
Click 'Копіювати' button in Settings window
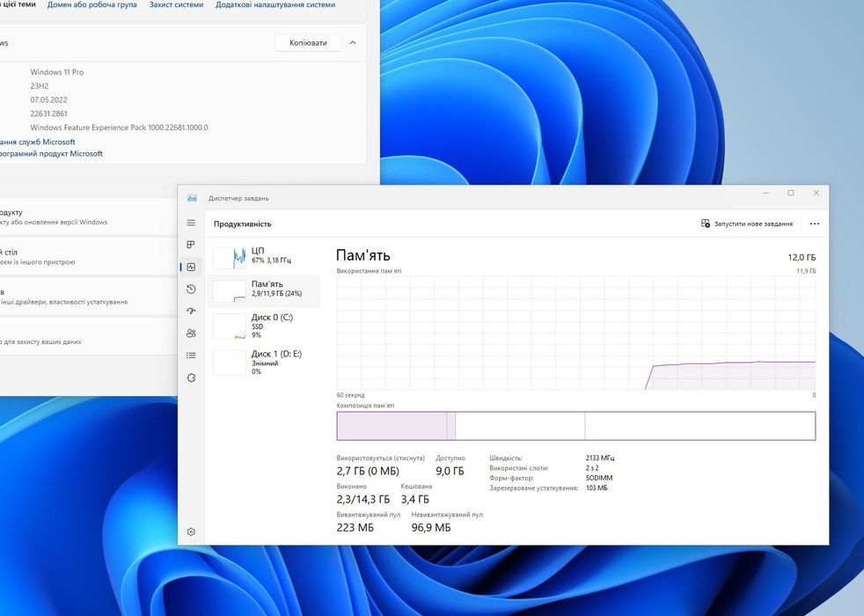pos(308,42)
